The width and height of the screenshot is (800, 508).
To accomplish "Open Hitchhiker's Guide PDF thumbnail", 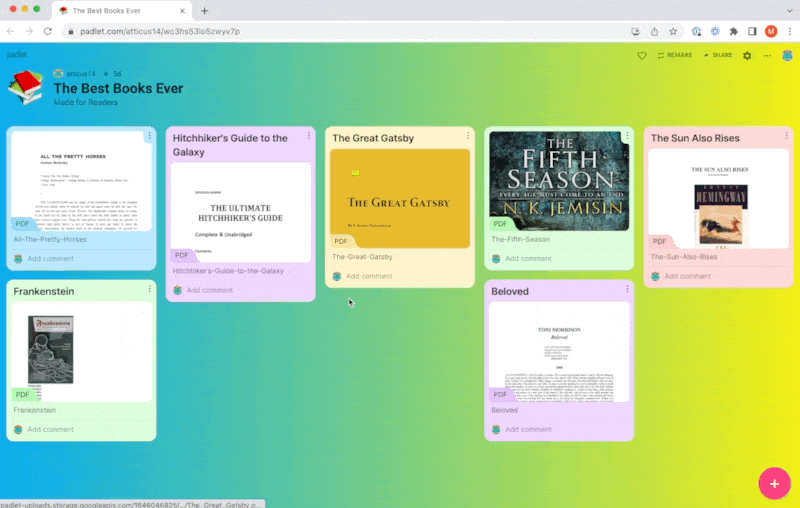I will click(x=240, y=213).
